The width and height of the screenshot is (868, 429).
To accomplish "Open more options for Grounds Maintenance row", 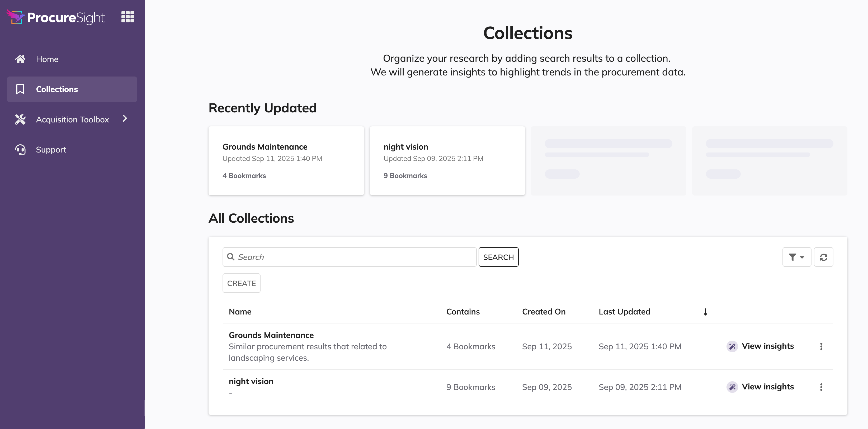I will 821,346.
